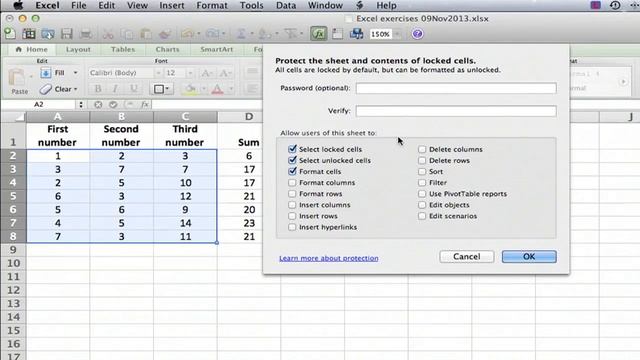This screenshot has height=360, width=640.
Task: Click the increase font size icon
Action: pos(207,73)
